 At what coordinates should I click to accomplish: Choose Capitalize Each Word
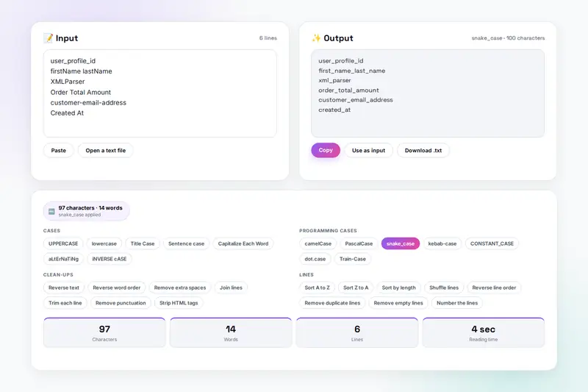click(243, 243)
